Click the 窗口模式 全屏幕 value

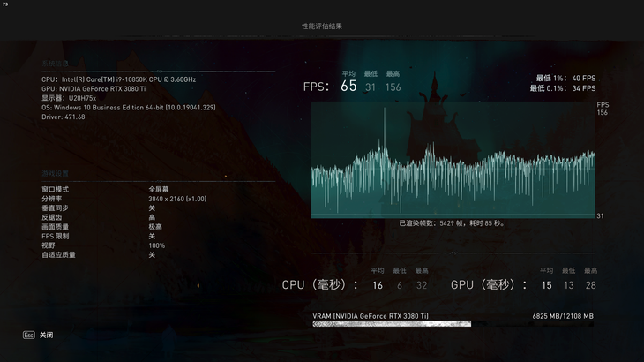(x=159, y=190)
